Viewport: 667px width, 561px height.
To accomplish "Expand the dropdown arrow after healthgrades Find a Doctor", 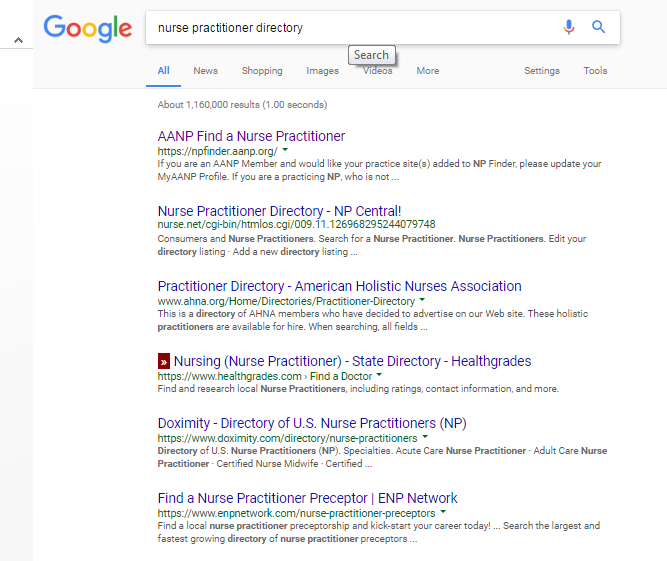I will (x=379, y=375).
